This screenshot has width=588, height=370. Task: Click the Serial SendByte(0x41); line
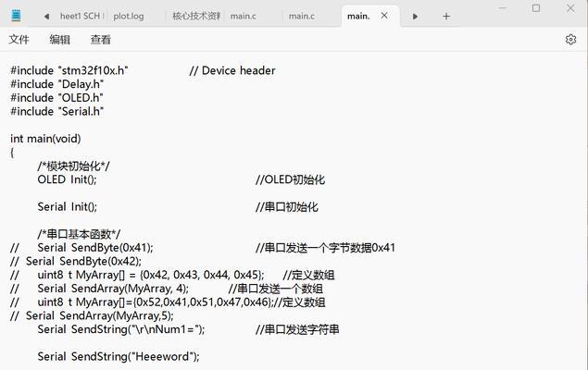95,248
